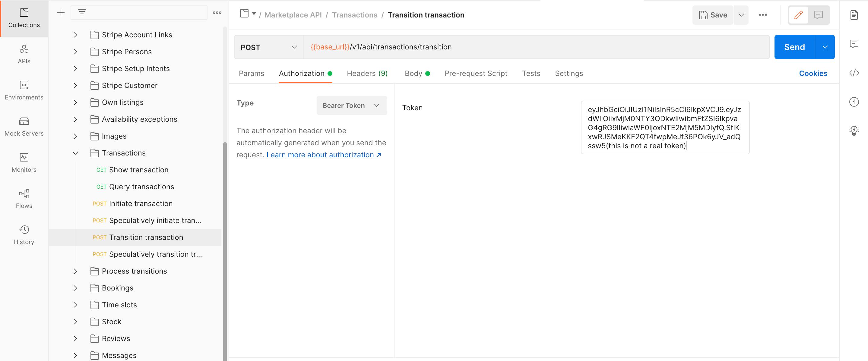Collapse the Transactions folder

(x=75, y=153)
